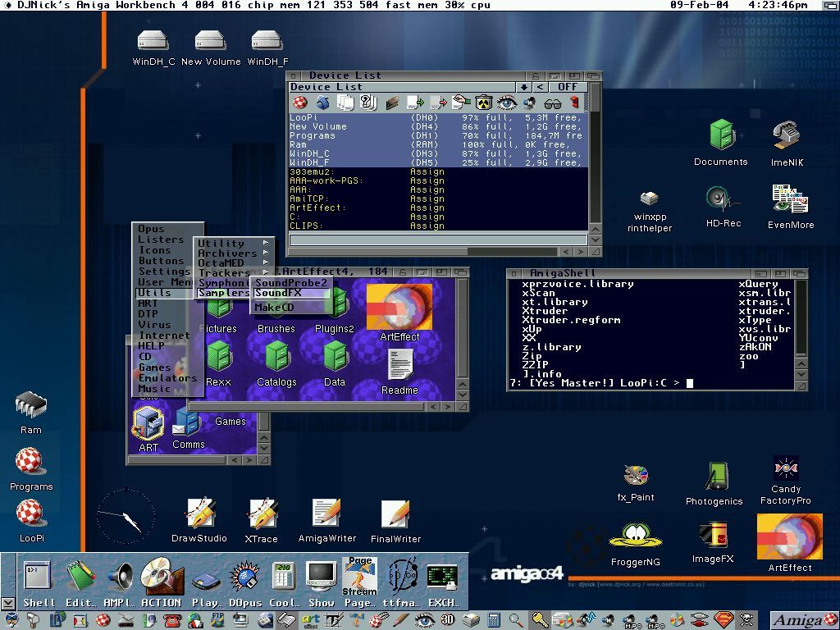Open fx_Paint on the desktop
This screenshot has height=630, width=840.
click(636, 476)
